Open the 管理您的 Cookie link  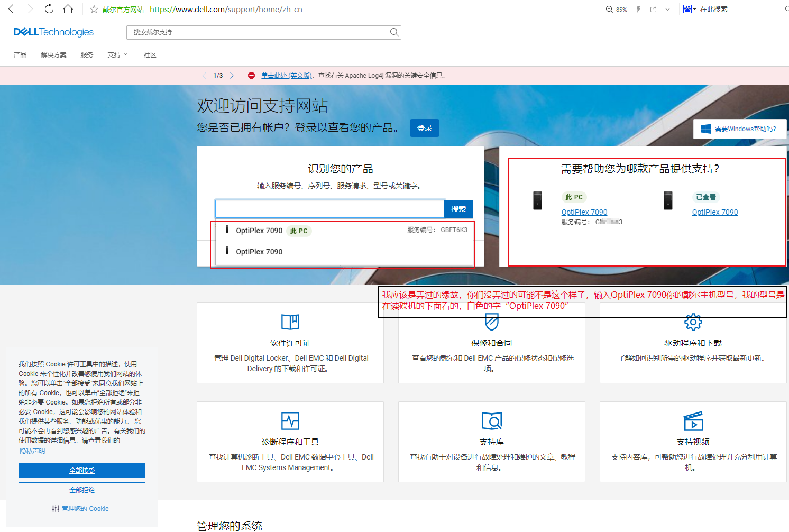point(85,509)
